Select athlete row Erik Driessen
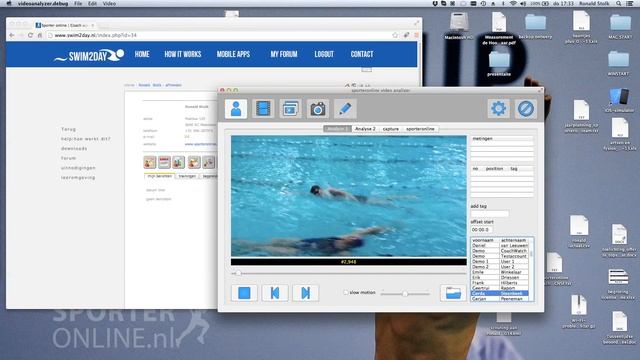Viewport: 640px width, 360px height. [500, 278]
